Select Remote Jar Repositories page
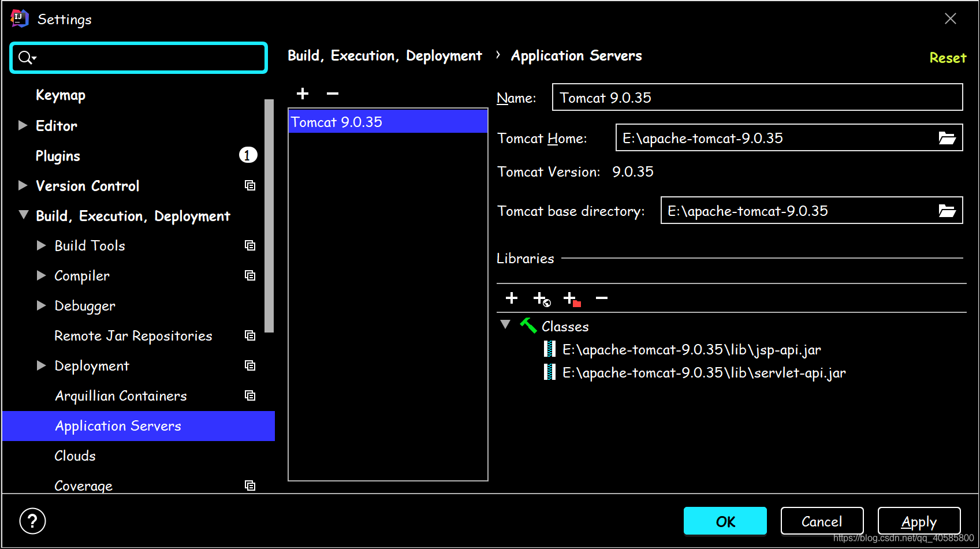The width and height of the screenshot is (980, 549). pos(133,336)
